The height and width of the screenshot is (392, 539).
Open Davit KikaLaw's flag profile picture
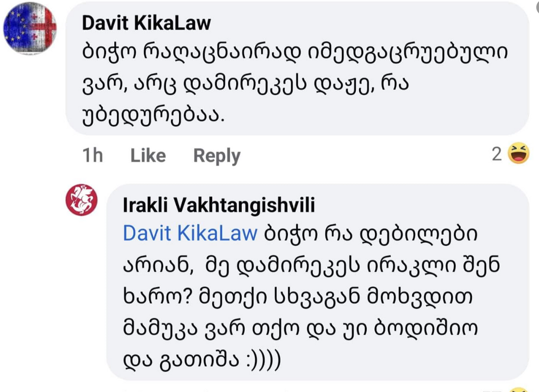pyautogui.click(x=29, y=28)
